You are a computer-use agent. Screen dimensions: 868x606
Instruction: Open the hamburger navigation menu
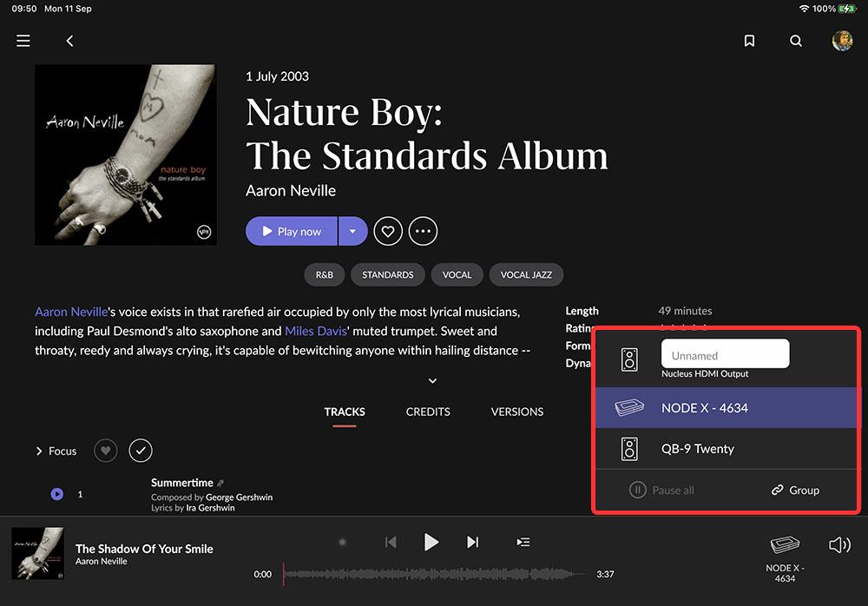[23, 41]
